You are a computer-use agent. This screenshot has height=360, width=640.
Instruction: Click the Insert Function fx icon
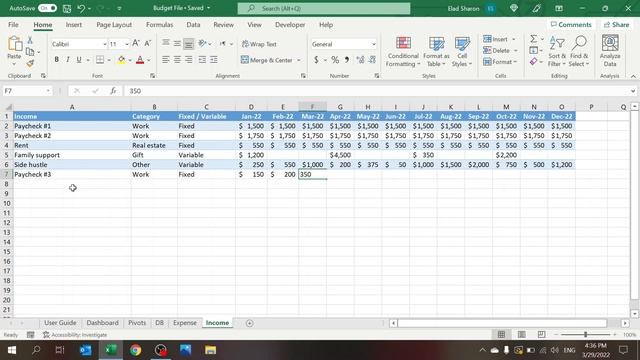point(113,91)
